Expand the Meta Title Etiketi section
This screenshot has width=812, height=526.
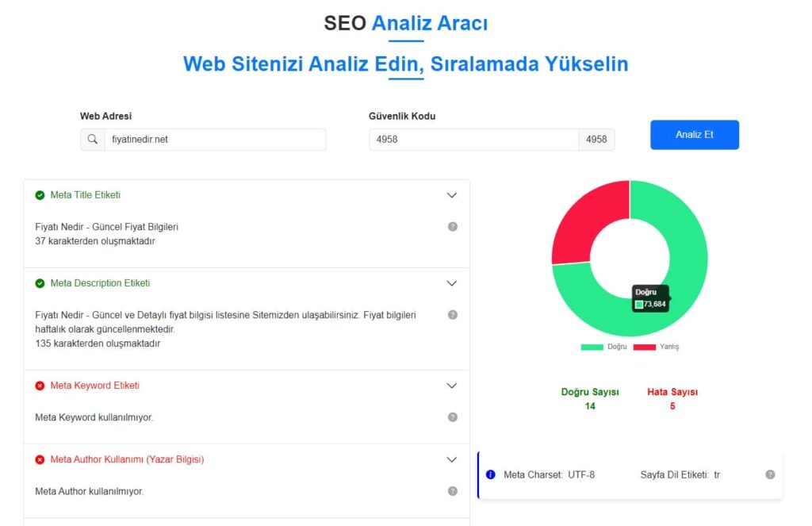[452, 194]
